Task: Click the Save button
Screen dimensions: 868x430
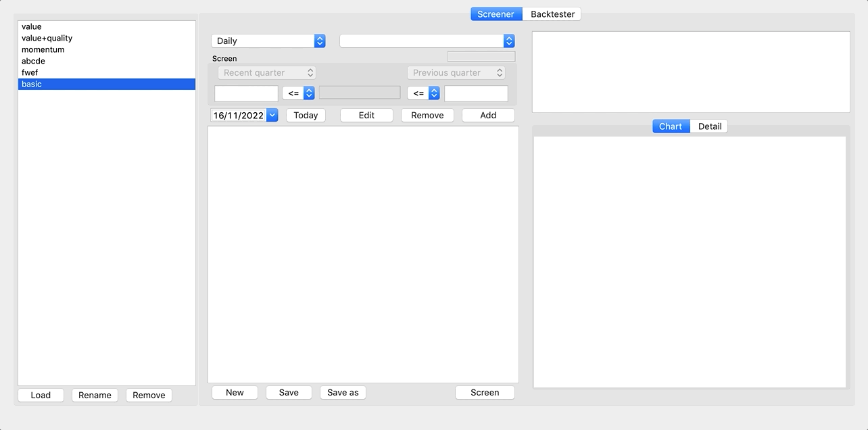Action: tap(289, 393)
